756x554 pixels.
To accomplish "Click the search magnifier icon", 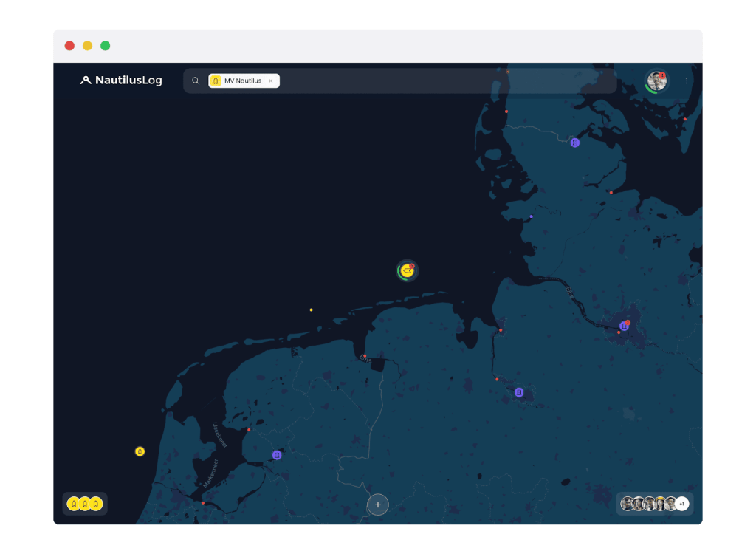I will 196,81.
